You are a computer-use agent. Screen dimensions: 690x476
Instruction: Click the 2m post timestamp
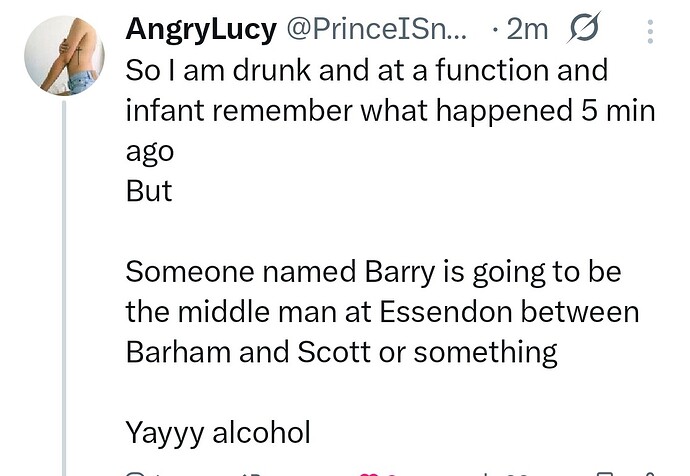(527, 30)
